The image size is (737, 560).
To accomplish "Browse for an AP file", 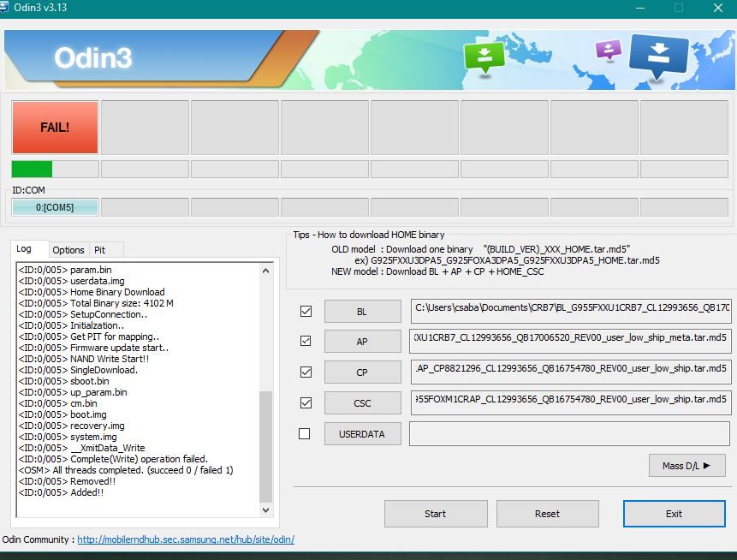I will pyautogui.click(x=362, y=342).
